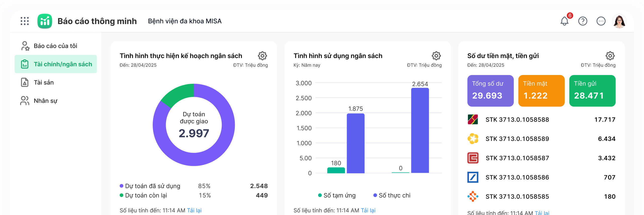
Task: Open the help question mark icon
Action: [x=583, y=21]
